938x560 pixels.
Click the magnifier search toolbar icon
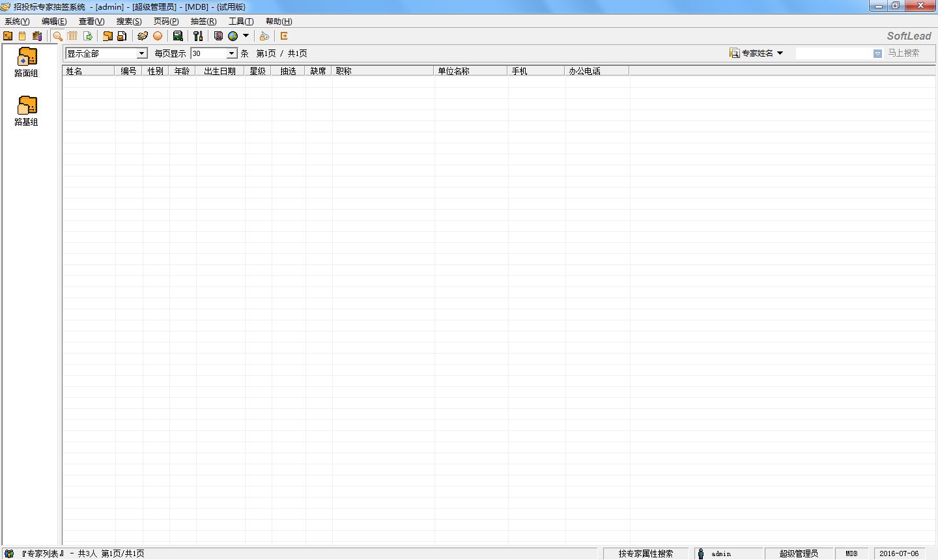coord(57,36)
